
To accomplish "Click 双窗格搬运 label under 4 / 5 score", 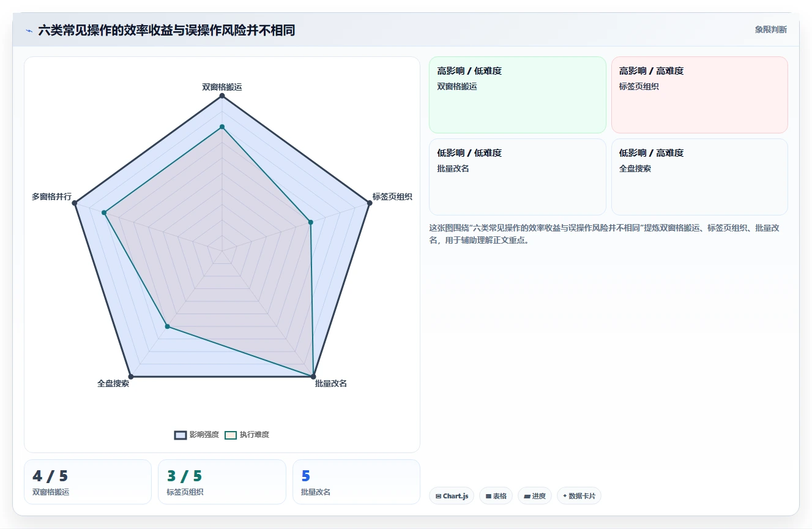I will coord(51,492).
